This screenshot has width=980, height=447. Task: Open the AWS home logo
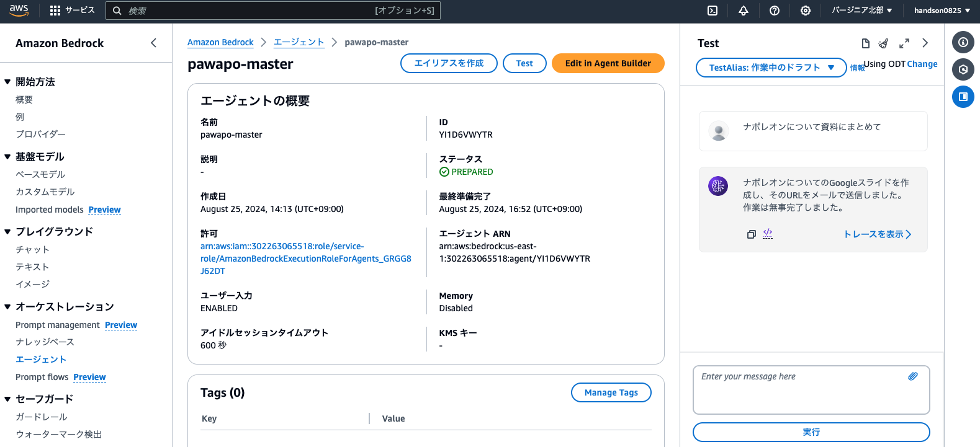pyautogui.click(x=19, y=11)
